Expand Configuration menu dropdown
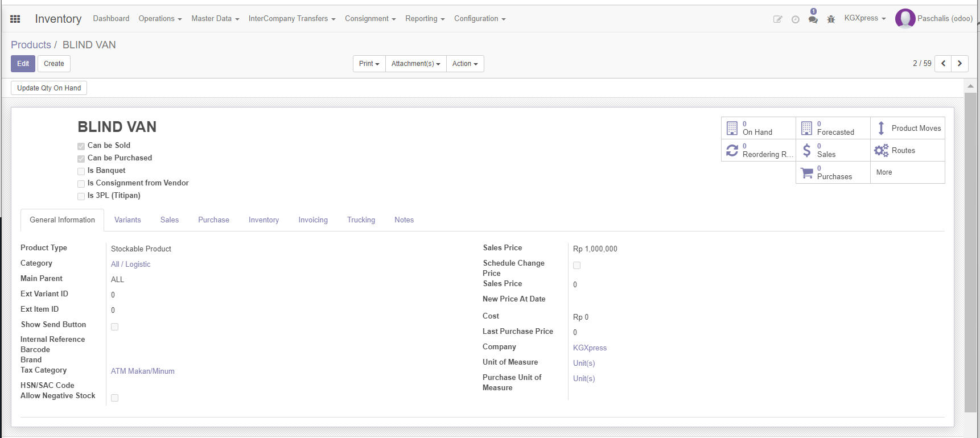Image resolution: width=980 pixels, height=438 pixels. [480, 19]
